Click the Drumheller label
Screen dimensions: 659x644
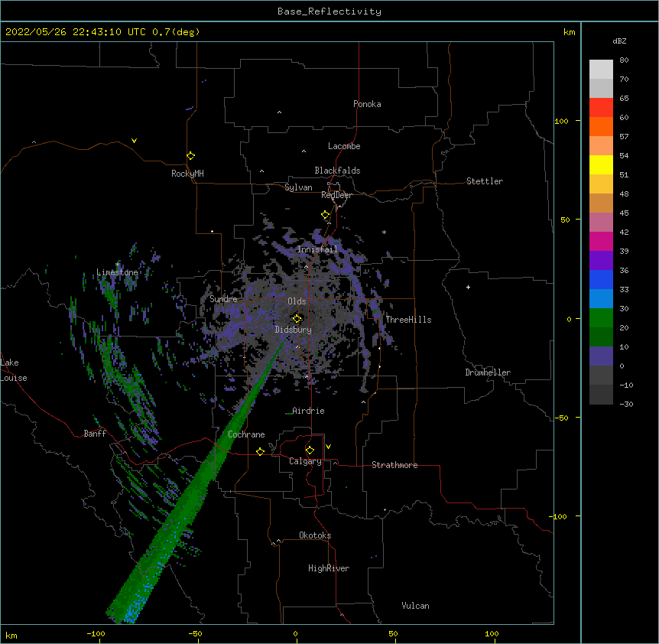(488, 372)
